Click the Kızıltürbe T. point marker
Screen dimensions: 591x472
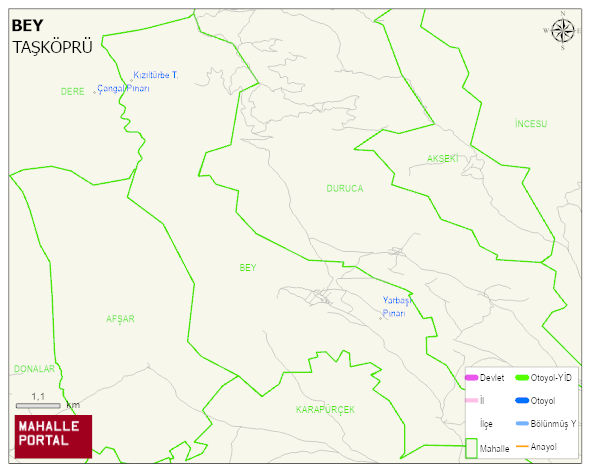[132, 80]
